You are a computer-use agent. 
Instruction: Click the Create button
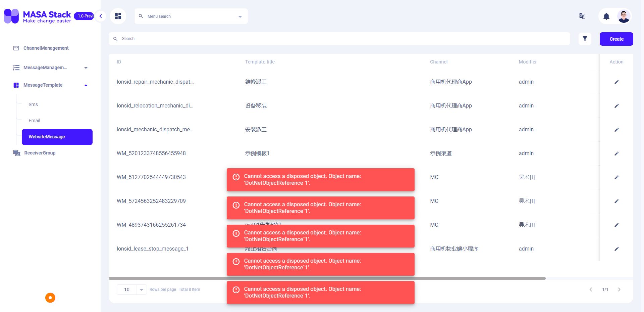(x=616, y=39)
